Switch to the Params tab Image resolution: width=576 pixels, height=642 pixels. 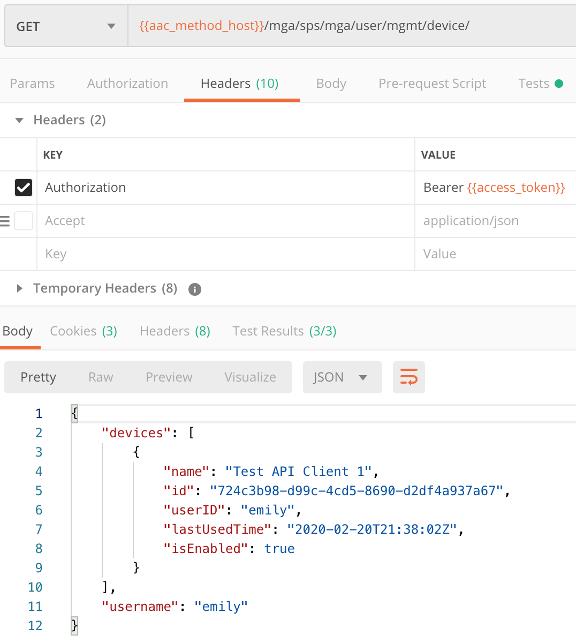pyautogui.click(x=32, y=84)
